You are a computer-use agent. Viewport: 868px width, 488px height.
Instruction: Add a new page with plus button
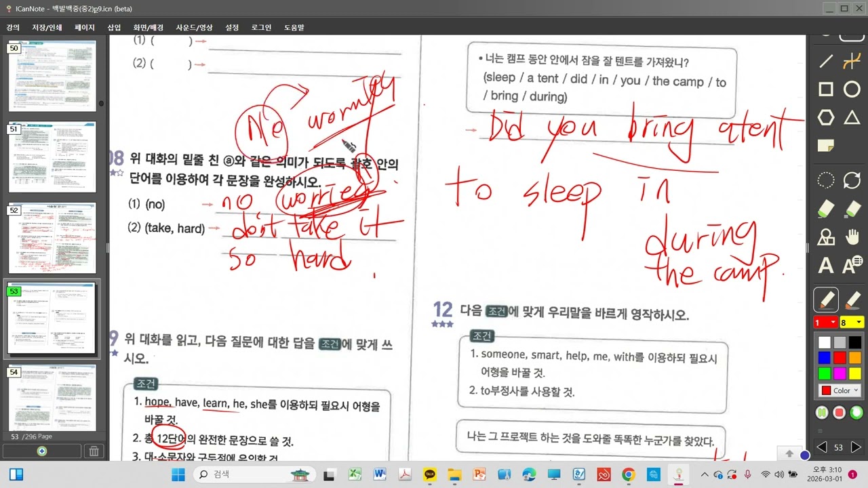42,451
